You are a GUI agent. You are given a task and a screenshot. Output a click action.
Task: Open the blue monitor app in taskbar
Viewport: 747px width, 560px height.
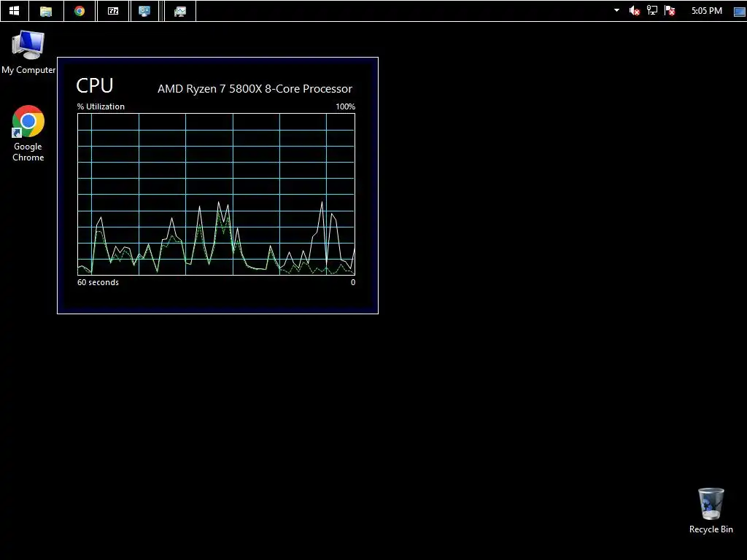pyautogui.click(x=144, y=10)
